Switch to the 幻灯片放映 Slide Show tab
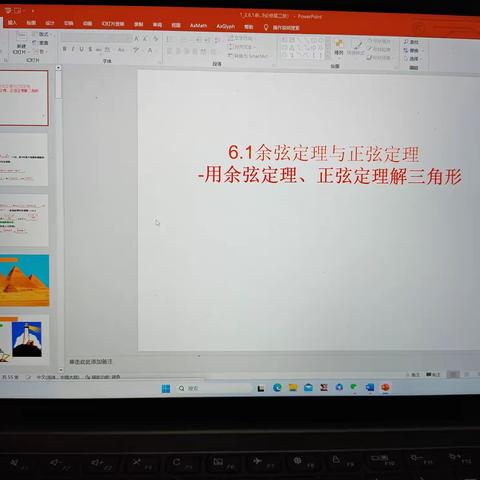 [x=113, y=24]
